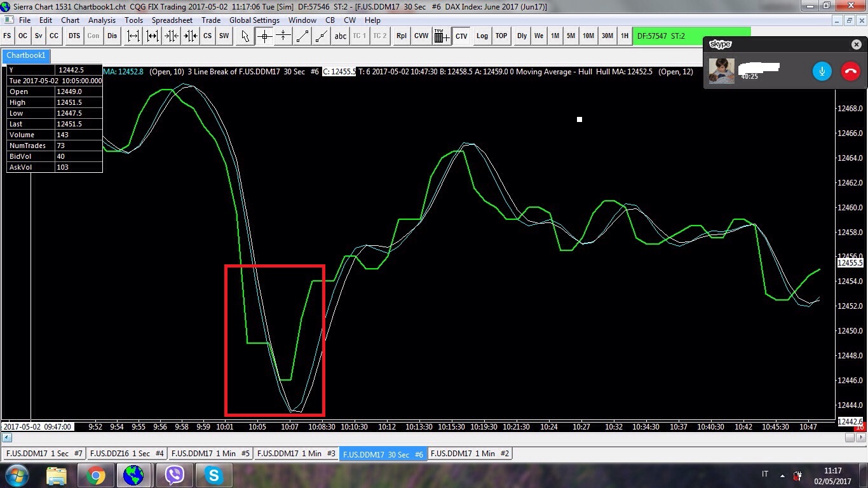Image resolution: width=868 pixels, height=488 pixels.
Task: Click the bar spacing compress icon with bold arrows
Action: [191, 36]
